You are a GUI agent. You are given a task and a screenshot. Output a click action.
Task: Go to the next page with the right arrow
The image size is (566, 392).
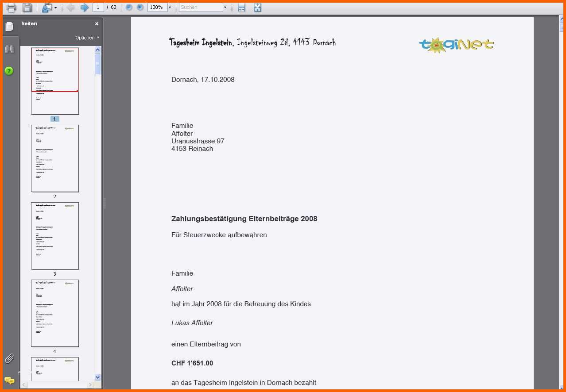point(84,8)
